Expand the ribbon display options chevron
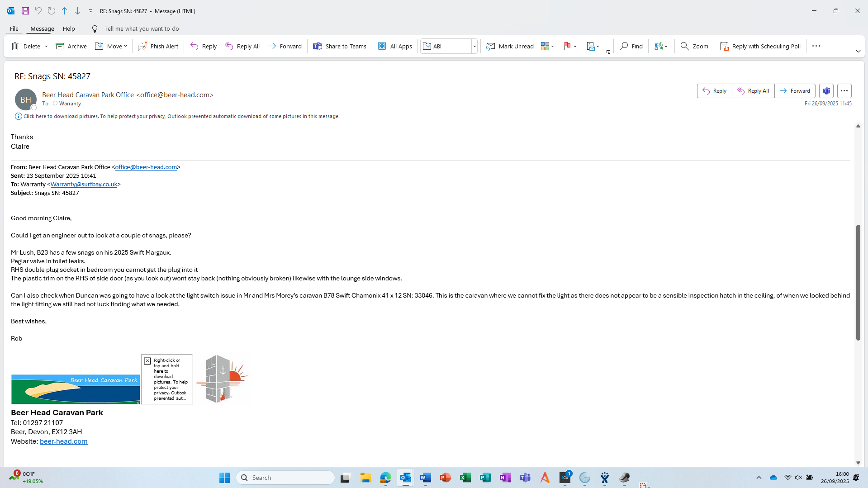This screenshot has height=488, width=868. tap(858, 52)
